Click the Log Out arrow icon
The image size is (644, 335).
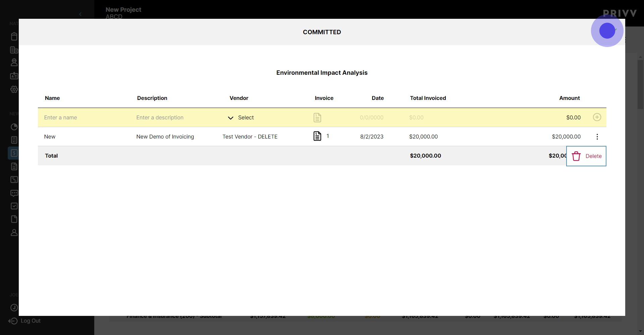(13, 321)
